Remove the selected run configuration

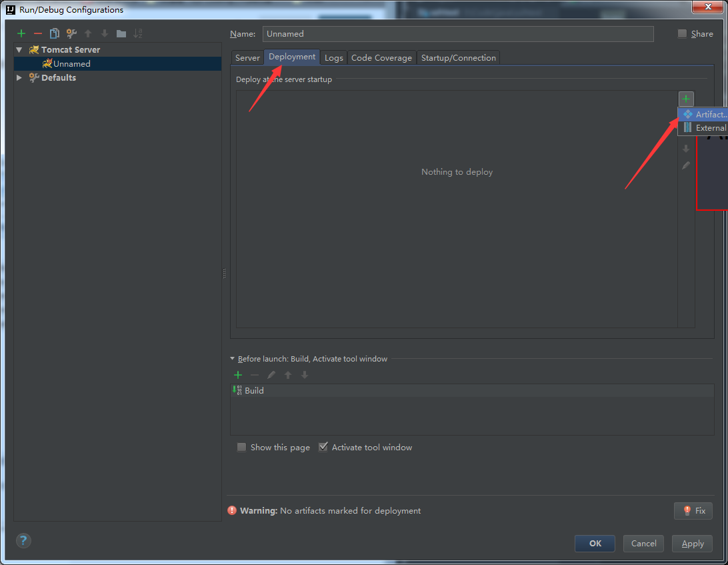[38, 33]
